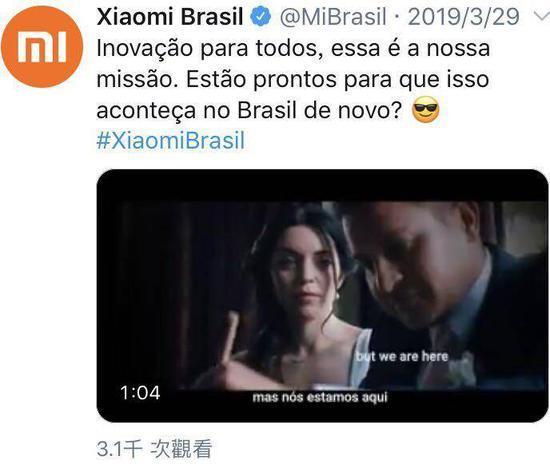Open the @MiBrasil handle
The width and height of the screenshot is (550, 464).
pyautogui.click(x=333, y=16)
